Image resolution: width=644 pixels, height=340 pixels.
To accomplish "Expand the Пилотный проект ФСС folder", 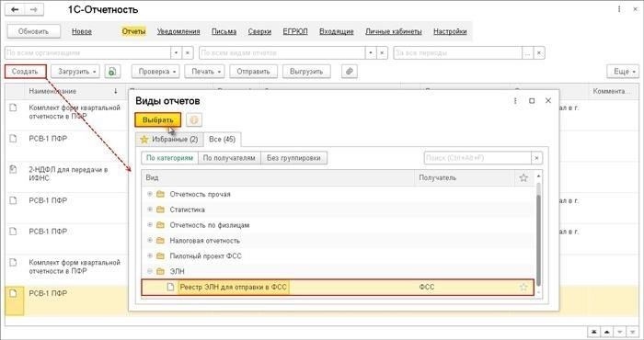I will (x=150, y=256).
